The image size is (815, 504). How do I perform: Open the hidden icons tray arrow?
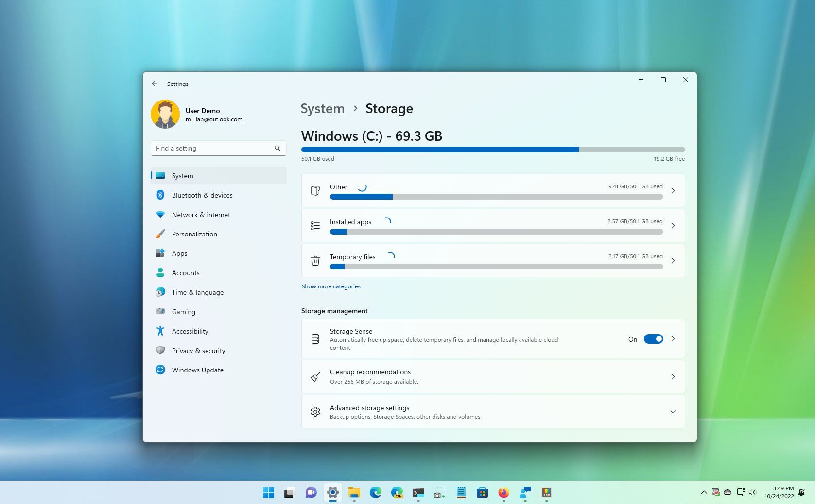click(704, 492)
